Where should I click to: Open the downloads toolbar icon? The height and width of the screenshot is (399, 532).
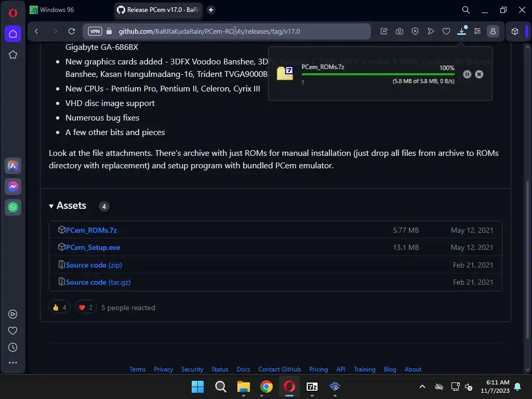[462, 31]
